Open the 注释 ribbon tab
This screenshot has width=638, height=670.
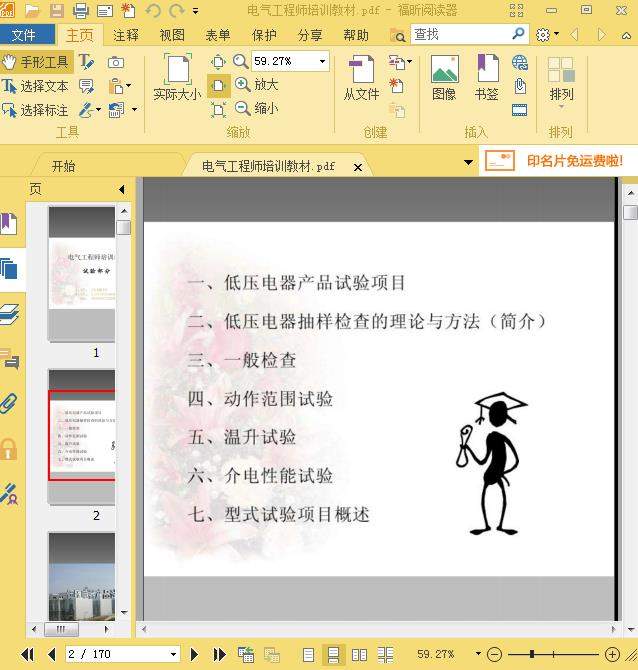coord(126,35)
